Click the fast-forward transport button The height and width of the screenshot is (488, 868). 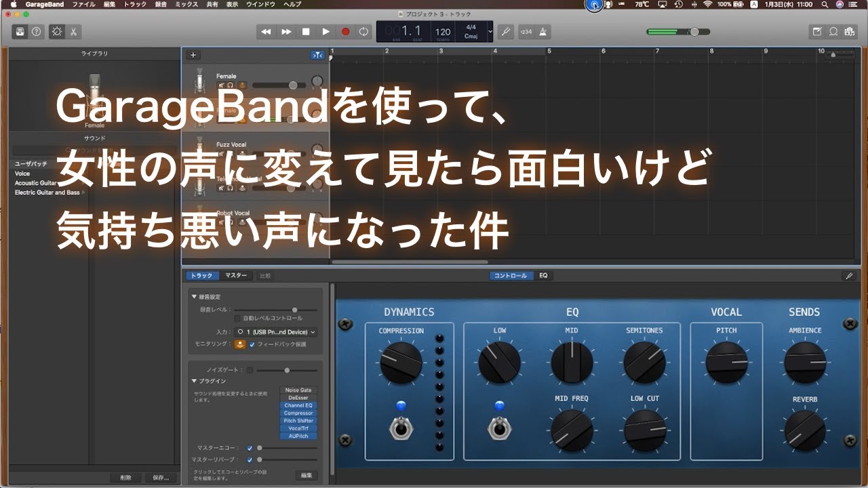tap(286, 31)
